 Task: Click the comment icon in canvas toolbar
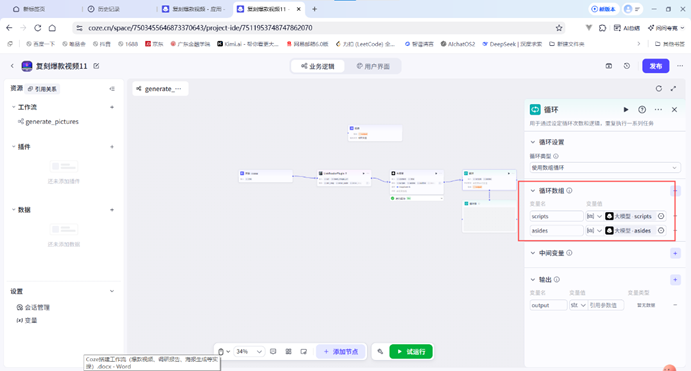click(x=273, y=352)
